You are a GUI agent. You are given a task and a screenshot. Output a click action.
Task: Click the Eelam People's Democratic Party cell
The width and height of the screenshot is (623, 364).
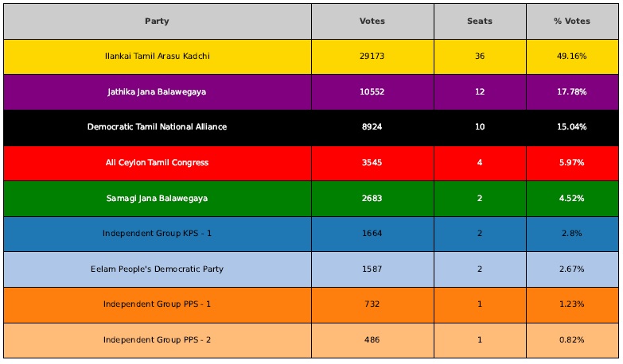tap(158, 269)
